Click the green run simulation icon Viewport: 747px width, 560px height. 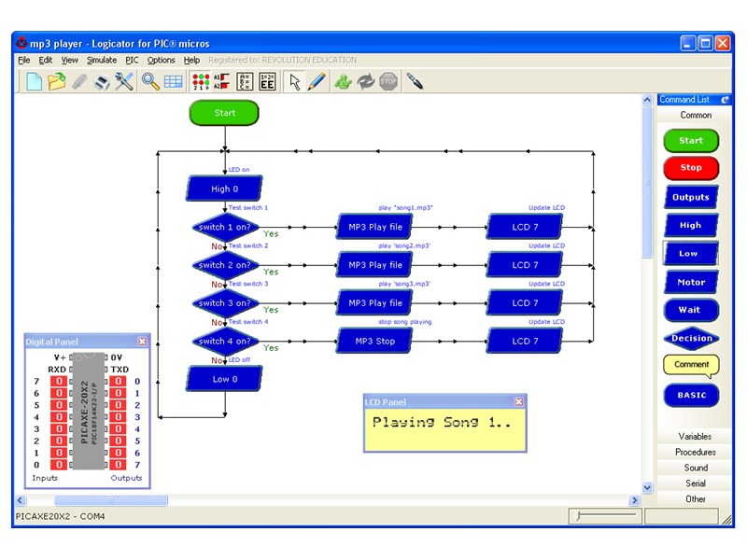(x=343, y=82)
